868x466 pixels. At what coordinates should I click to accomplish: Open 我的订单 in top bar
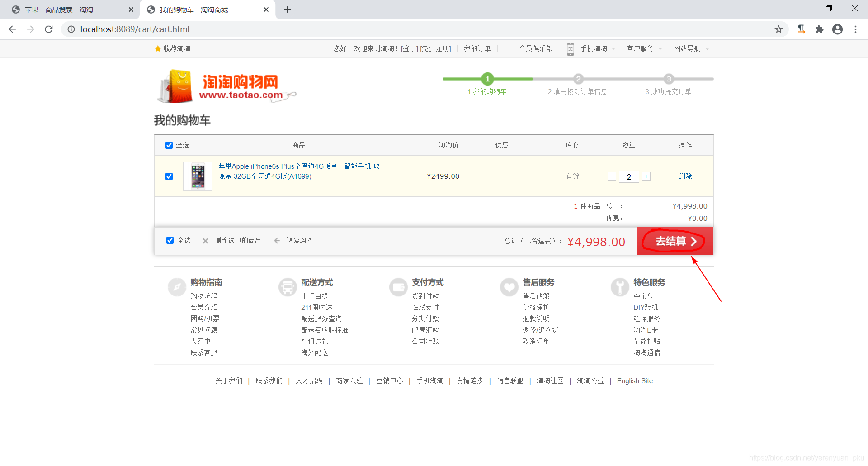pyautogui.click(x=477, y=48)
